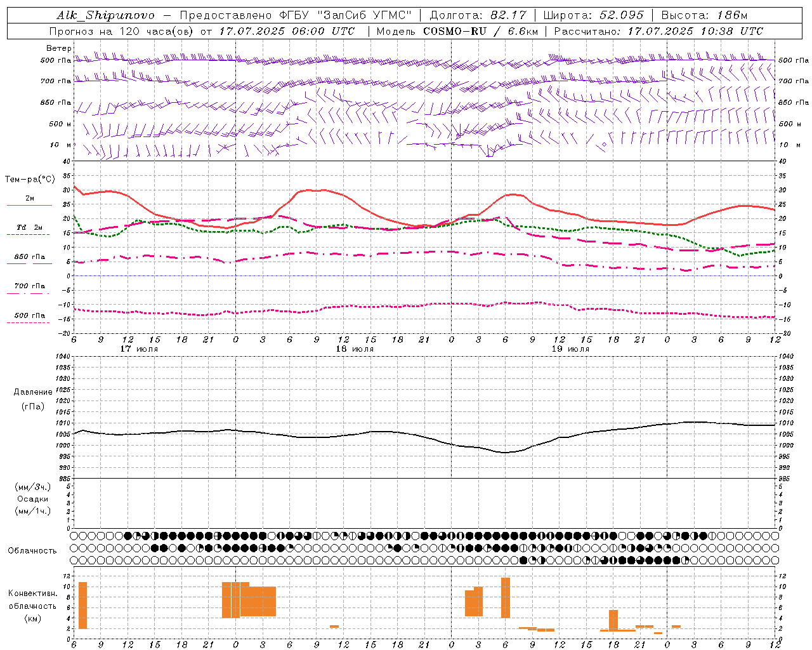
Task: Click the "Конвективн." convective cloud label
Action: 33,594
